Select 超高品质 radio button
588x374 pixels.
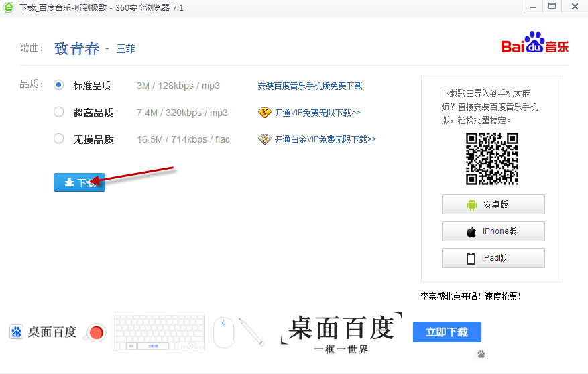click(x=59, y=112)
